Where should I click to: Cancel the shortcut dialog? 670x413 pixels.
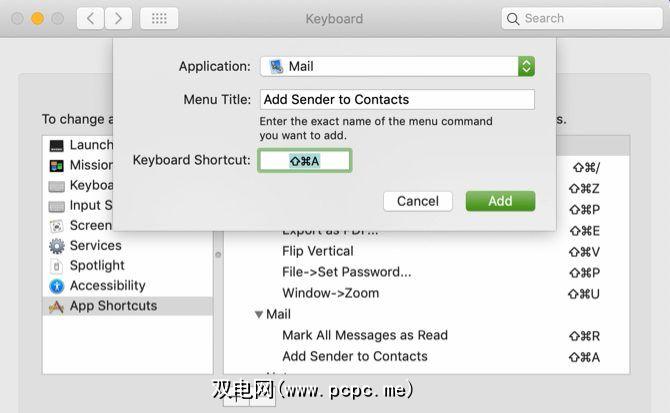[x=417, y=201]
